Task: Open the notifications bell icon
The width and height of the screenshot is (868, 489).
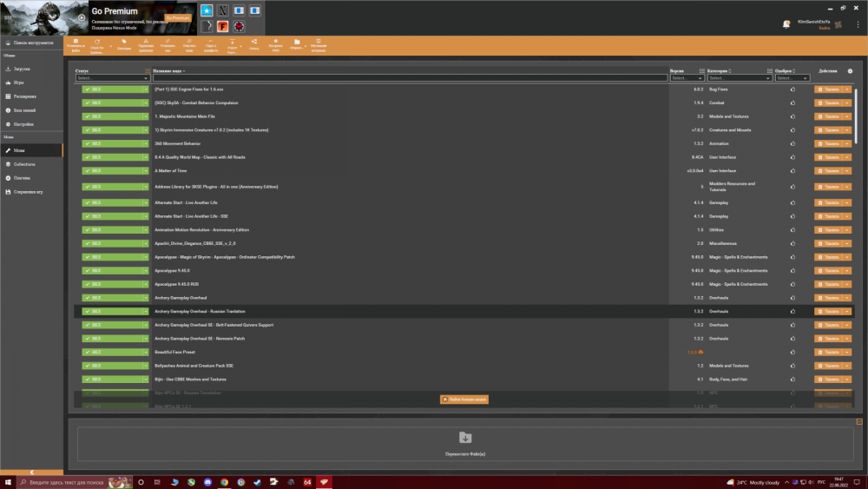Action: click(x=786, y=24)
